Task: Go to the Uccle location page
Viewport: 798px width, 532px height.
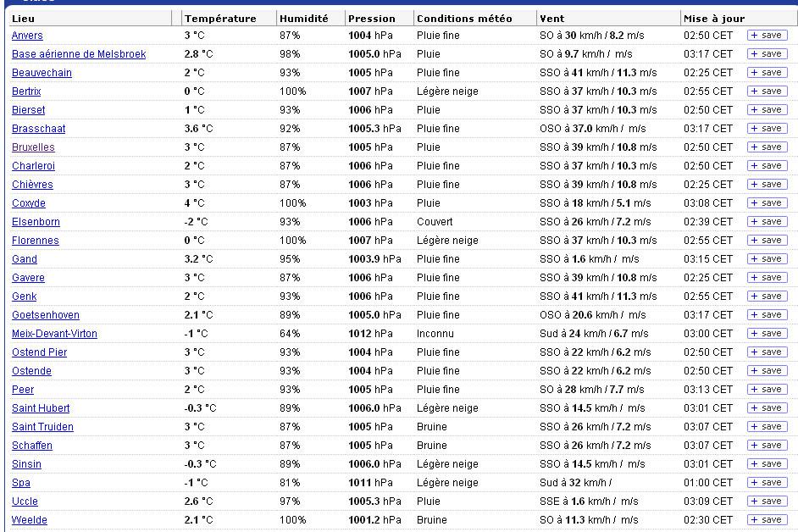Action: click(25, 502)
